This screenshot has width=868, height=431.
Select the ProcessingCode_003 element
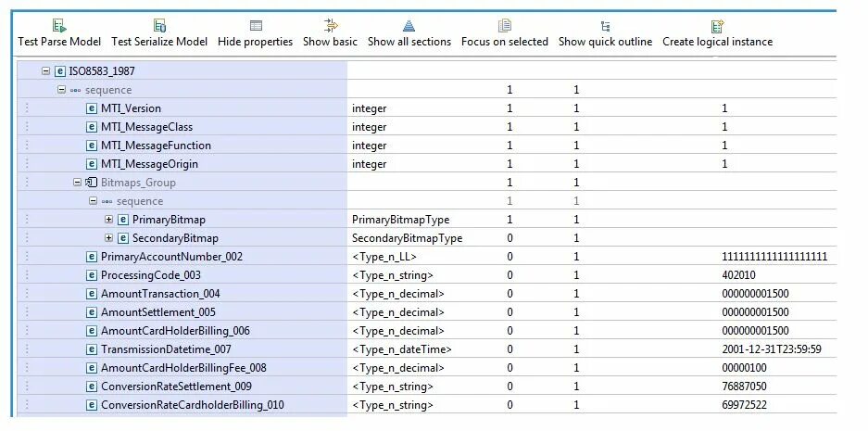[x=150, y=275]
